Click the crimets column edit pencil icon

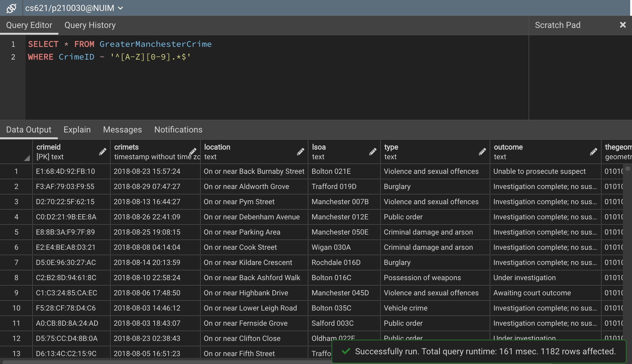193,152
